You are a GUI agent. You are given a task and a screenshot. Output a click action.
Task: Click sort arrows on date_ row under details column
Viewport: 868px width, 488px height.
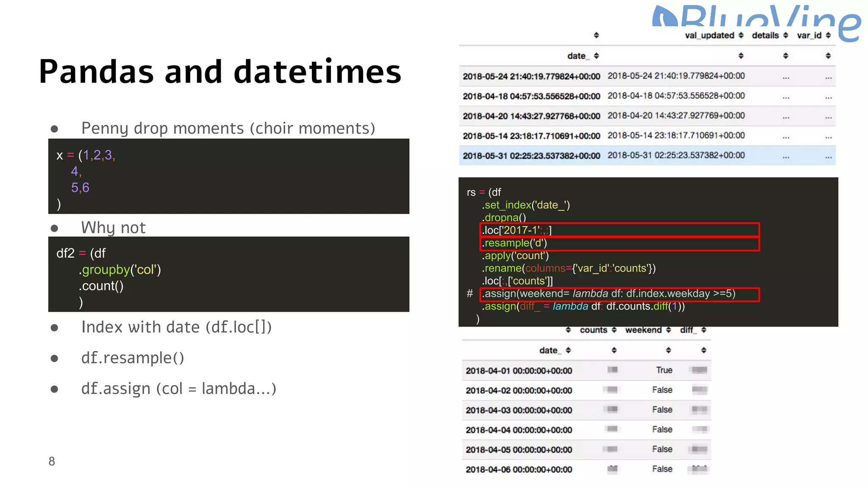785,56
